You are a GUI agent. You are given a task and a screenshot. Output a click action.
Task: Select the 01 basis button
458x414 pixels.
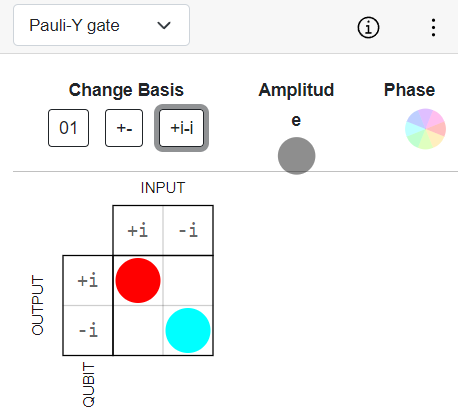(x=68, y=128)
